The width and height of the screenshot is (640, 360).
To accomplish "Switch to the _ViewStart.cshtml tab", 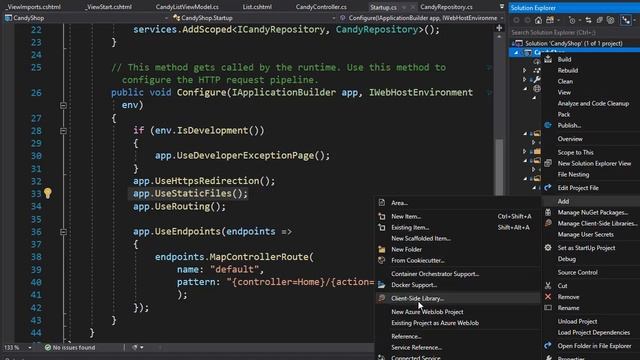I will click(109, 7).
